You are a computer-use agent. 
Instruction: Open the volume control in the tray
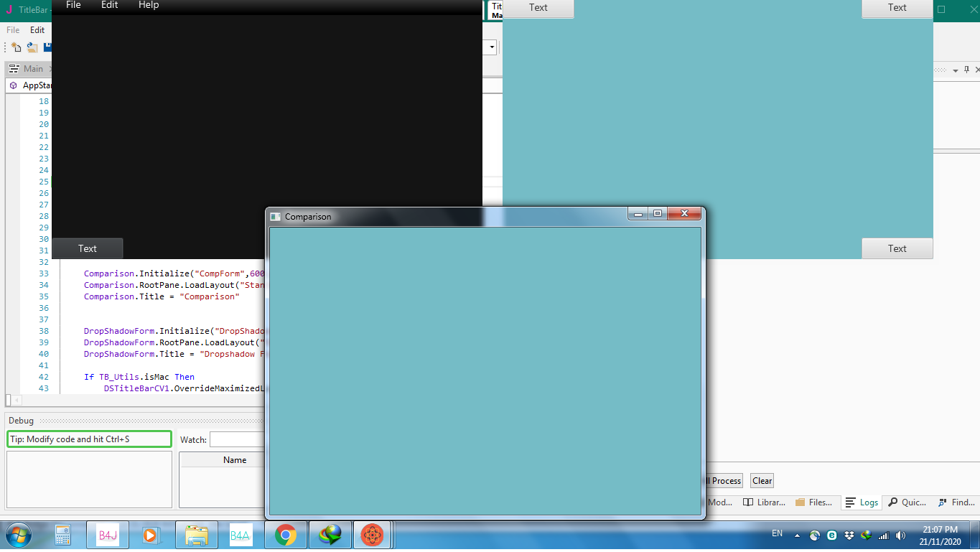pyautogui.click(x=901, y=535)
